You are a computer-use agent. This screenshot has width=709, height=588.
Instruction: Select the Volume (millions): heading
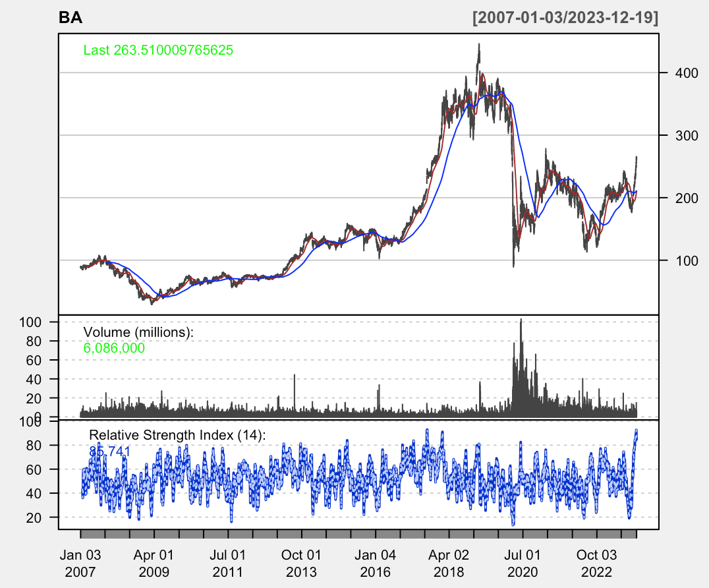[138, 332]
